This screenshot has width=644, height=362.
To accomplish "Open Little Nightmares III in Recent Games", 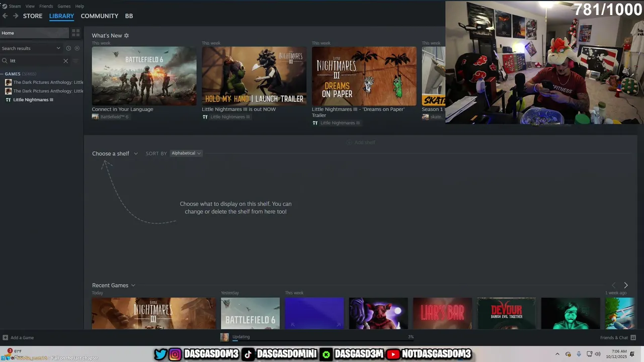I will pos(154,313).
